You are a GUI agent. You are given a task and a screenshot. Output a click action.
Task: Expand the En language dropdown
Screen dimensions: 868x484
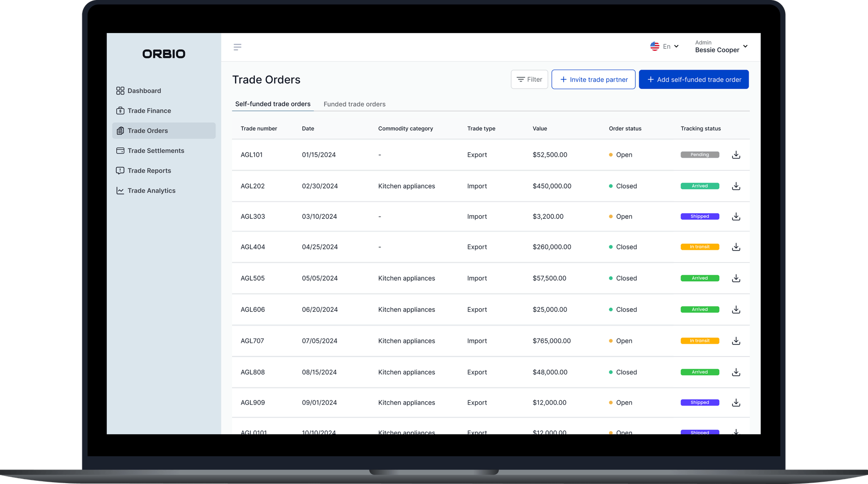pyautogui.click(x=665, y=47)
